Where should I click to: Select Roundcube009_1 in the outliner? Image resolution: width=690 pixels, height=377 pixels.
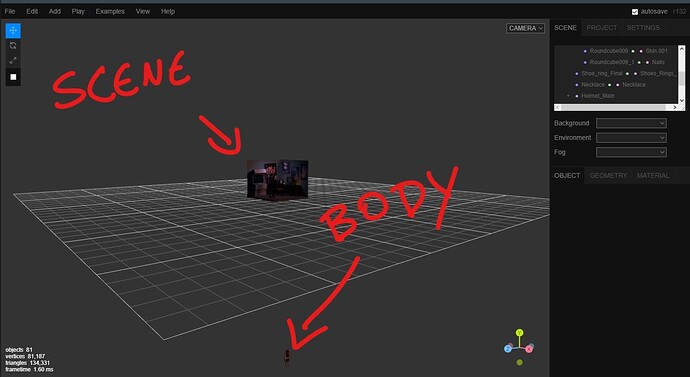(x=612, y=62)
